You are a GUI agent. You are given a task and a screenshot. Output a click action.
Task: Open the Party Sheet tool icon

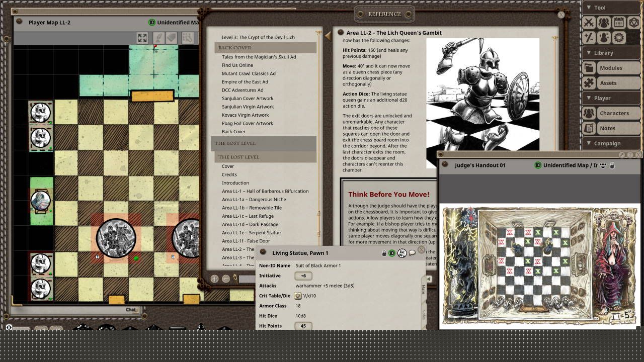pos(604,23)
